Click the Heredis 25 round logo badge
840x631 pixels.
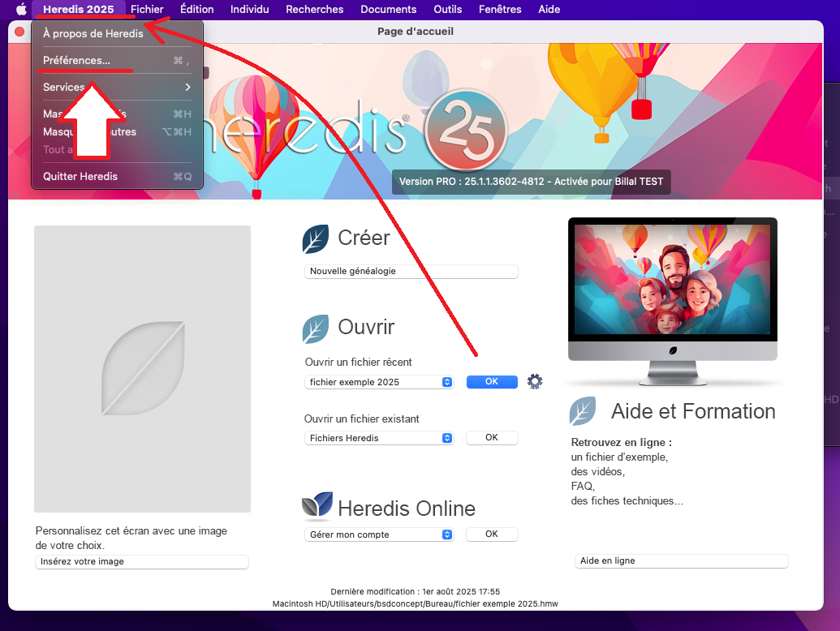(x=464, y=131)
